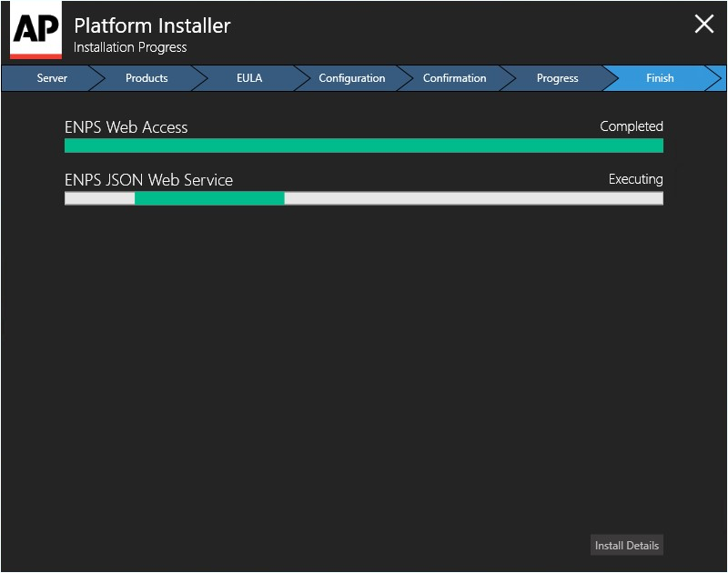Screen dimensions: 728x573
Task: Click the Completed status text
Action: [x=632, y=126]
